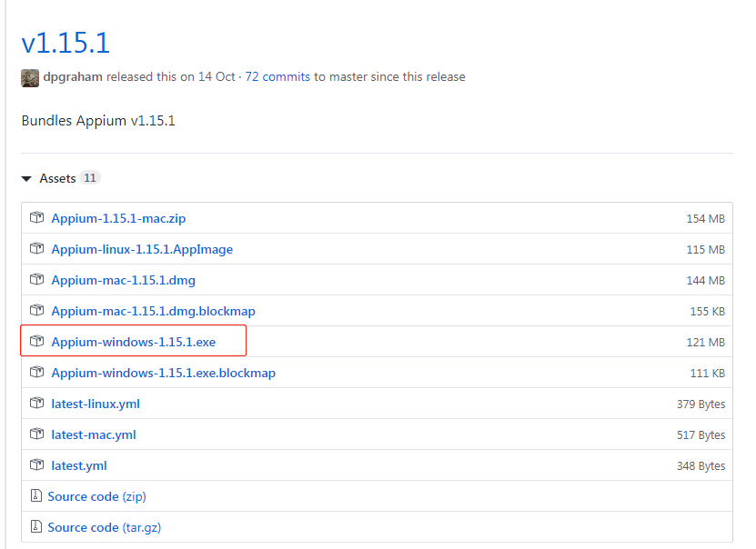The width and height of the screenshot is (756, 549).
Task: Download latest.yml file
Action: tap(79, 465)
